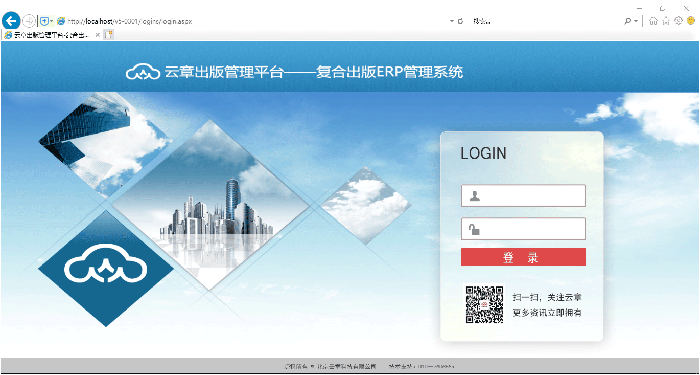Click the search box in the toolbar
This screenshot has width=700, height=375.
(x=545, y=21)
